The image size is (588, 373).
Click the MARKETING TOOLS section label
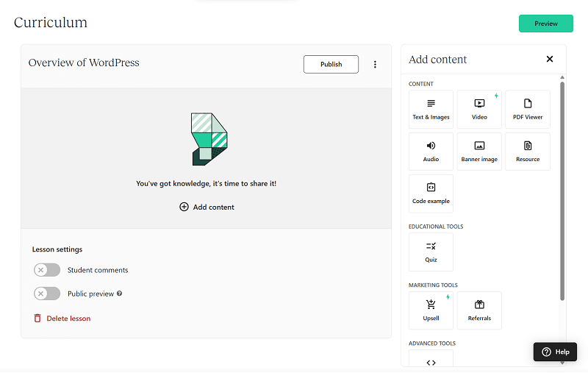point(433,285)
